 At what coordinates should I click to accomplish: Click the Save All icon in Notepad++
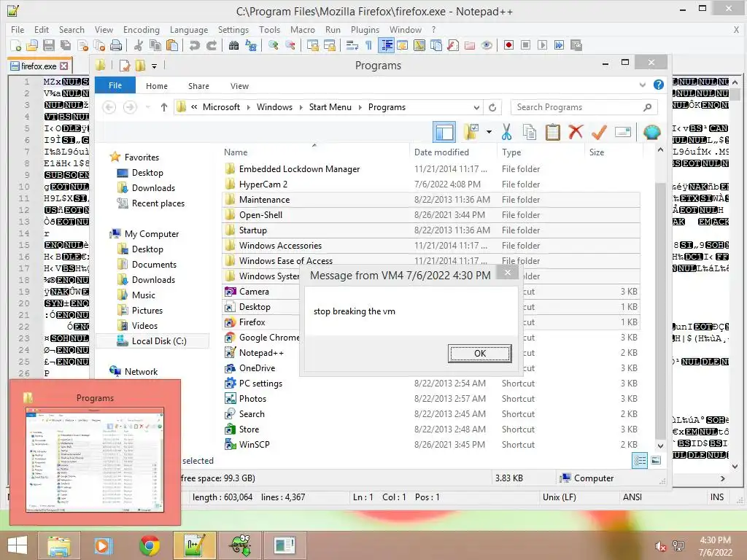pyautogui.click(x=65, y=45)
